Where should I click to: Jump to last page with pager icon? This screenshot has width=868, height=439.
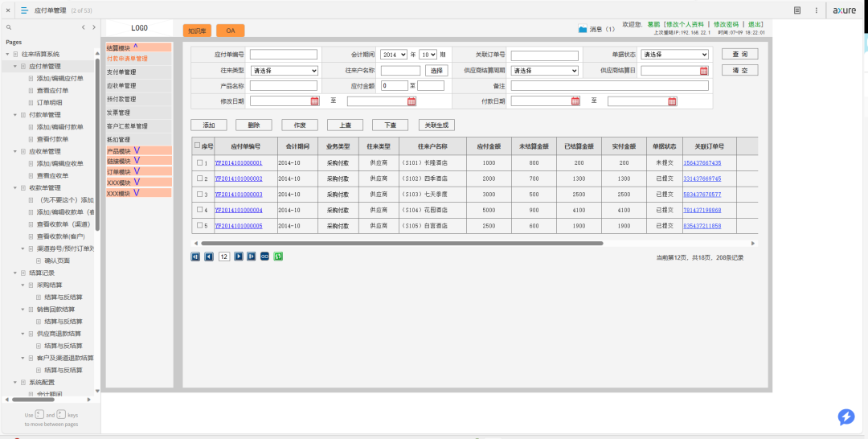coord(252,256)
